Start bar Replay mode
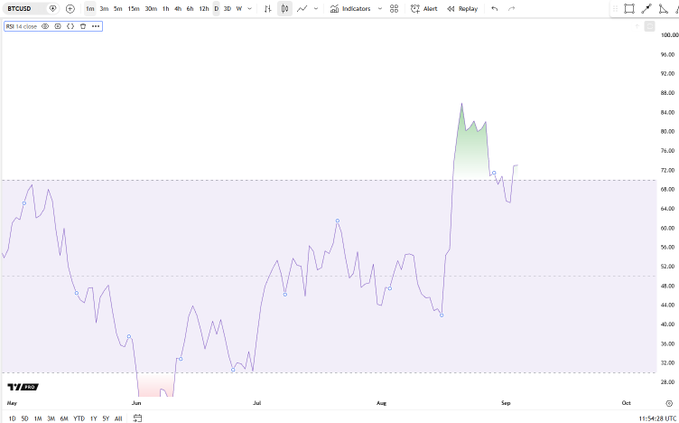This screenshot has height=423, width=679. coord(462,9)
